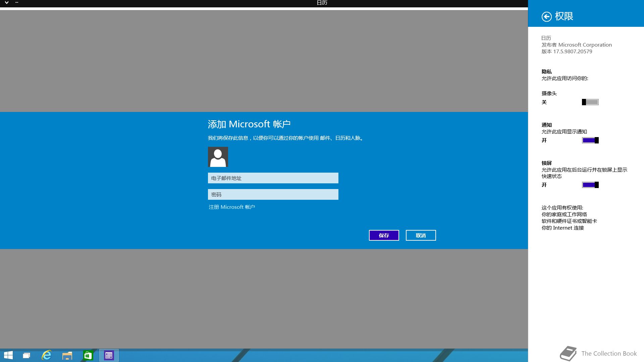The height and width of the screenshot is (362, 644).
Task: Click the 发布者 Microsoft Corporation text
Action: pyautogui.click(x=577, y=45)
